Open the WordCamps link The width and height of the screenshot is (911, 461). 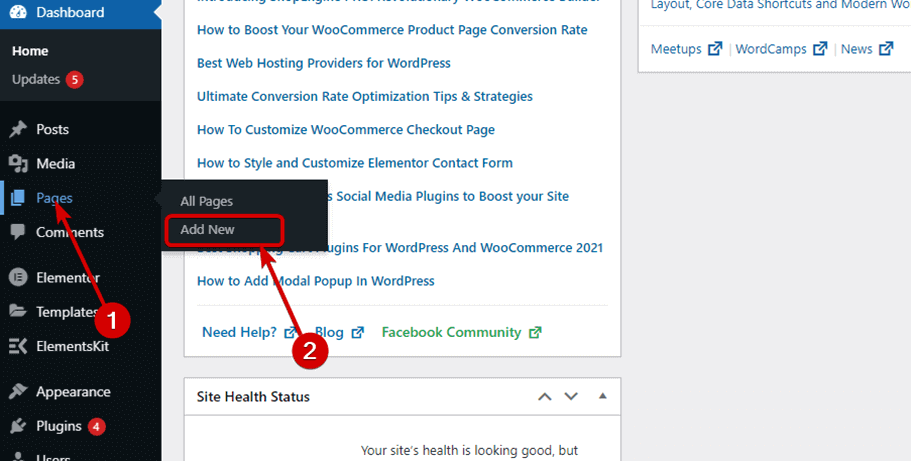pos(771,49)
